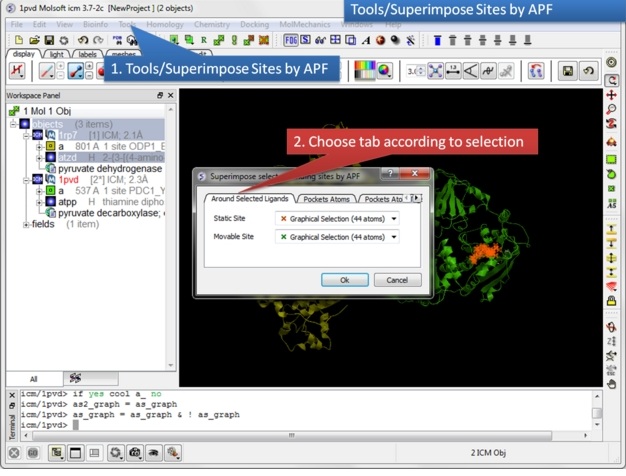This screenshot has height=476, width=626.
Task: Toggle the atpp molecule selection box
Action: tap(51, 202)
